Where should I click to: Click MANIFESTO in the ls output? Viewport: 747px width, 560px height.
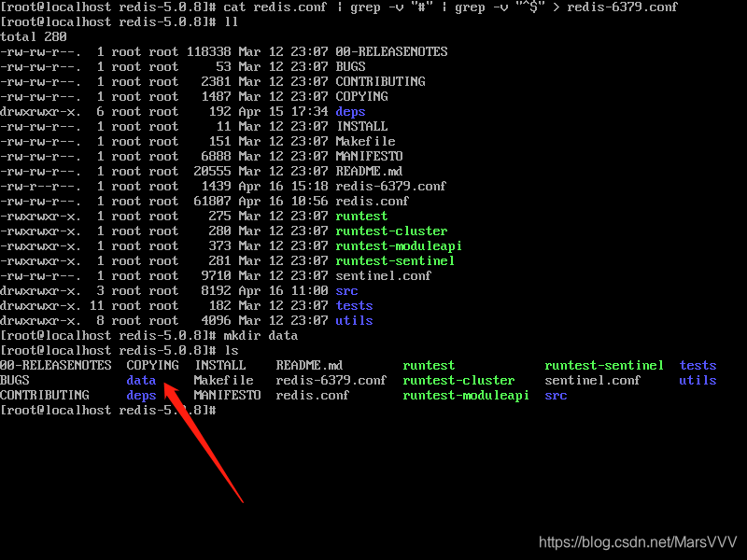227,395
